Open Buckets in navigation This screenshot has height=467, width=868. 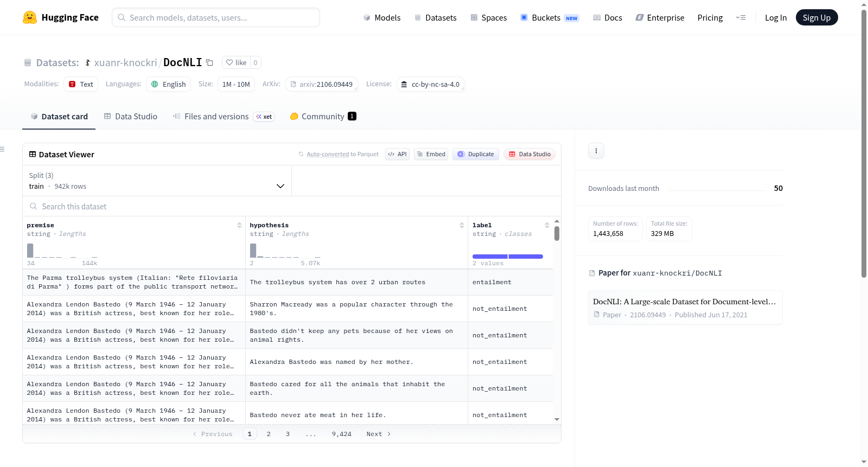click(x=550, y=18)
